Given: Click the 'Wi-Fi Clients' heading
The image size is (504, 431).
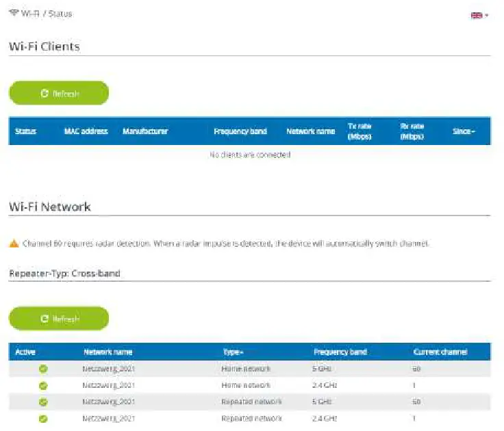Looking at the screenshot, I should point(45,47).
